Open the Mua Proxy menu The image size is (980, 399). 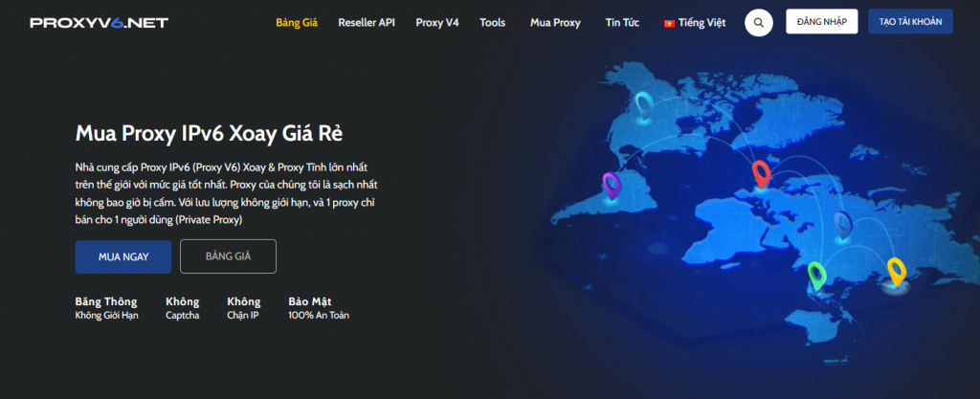coord(555,22)
